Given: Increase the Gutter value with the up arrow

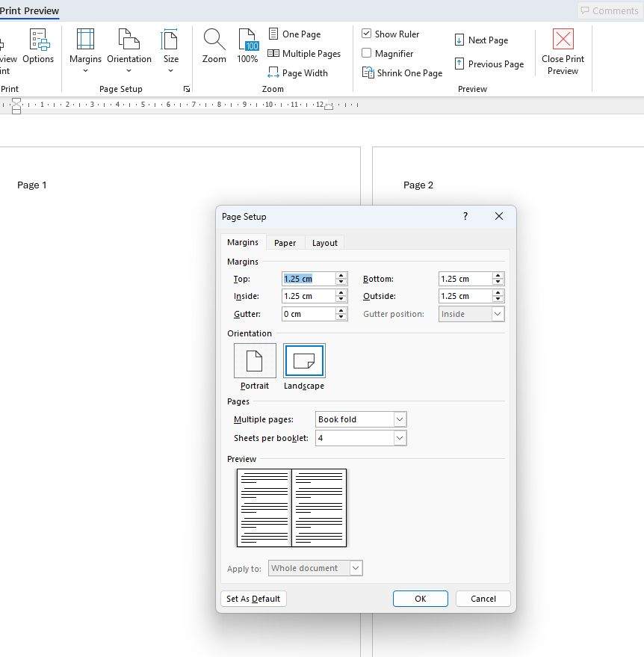Looking at the screenshot, I should pyautogui.click(x=341, y=310).
